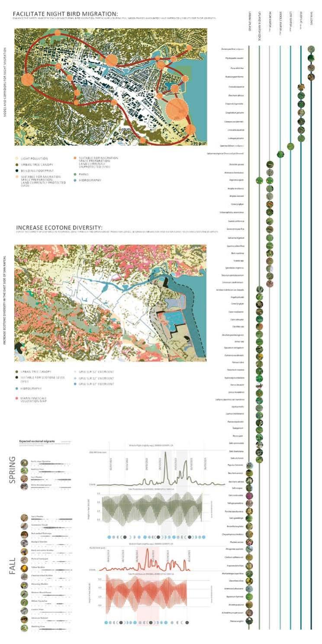Click the URBAN UPLAND column header
Screen dimensions: 322x644
pyautogui.click(x=249, y=21)
